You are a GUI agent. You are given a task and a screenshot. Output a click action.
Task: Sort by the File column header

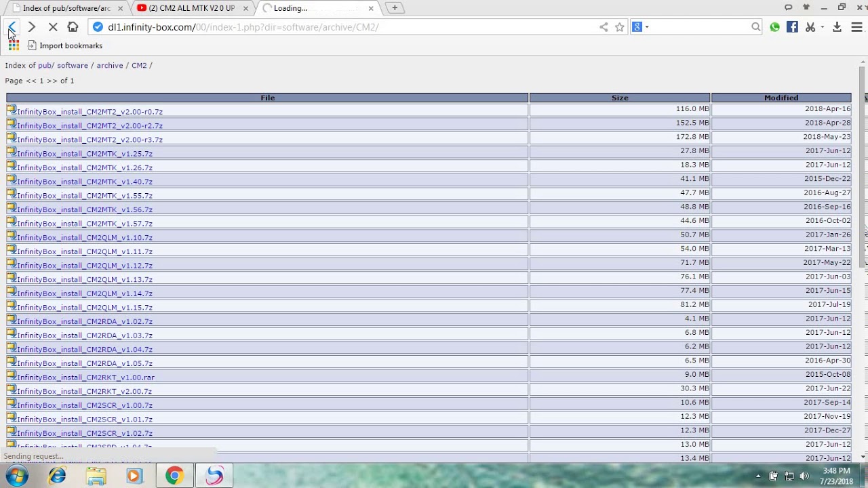click(267, 98)
